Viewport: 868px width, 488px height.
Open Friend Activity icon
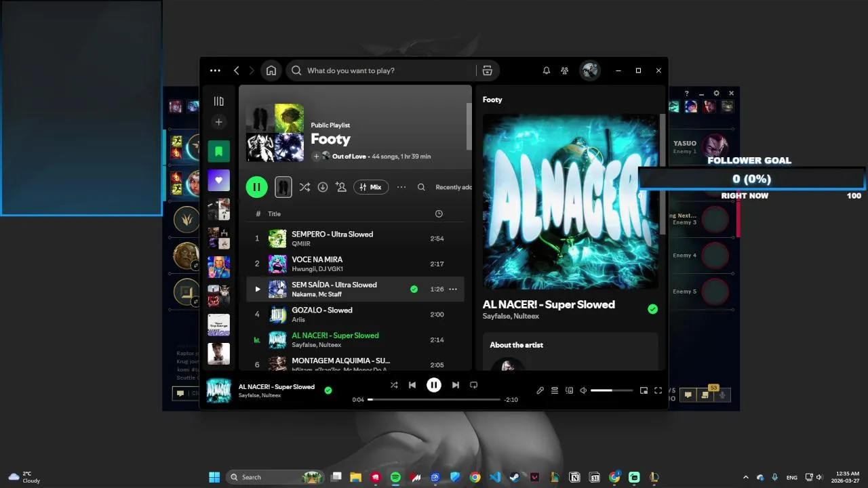(x=564, y=70)
